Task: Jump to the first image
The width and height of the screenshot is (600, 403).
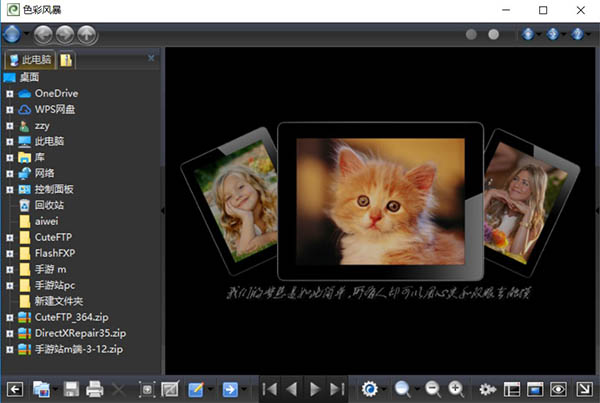Action: [270, 389]
